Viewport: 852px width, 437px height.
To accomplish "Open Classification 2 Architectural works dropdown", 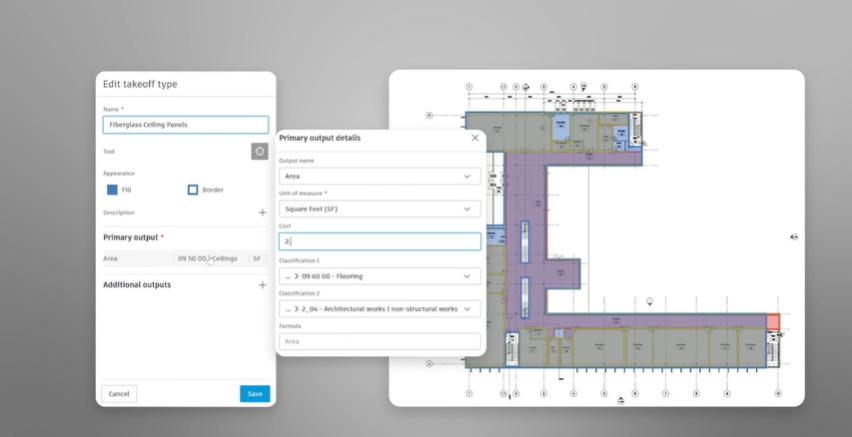I will tap(380, 309).
